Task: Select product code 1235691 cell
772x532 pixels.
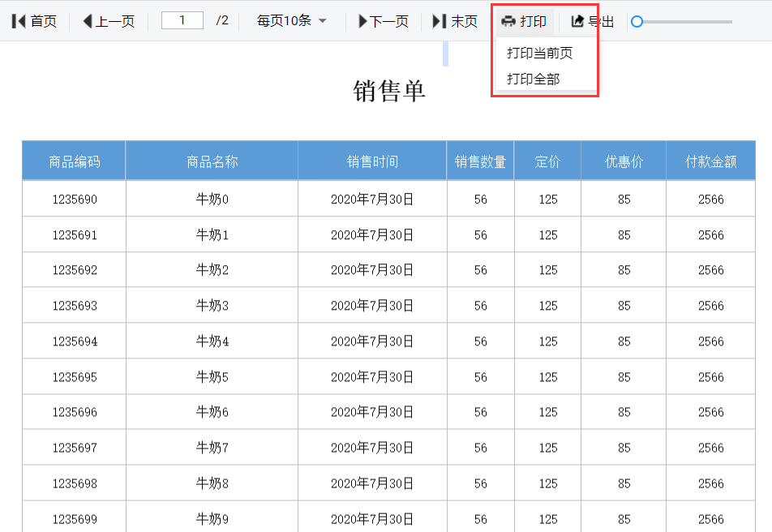Action: (75, 234)
